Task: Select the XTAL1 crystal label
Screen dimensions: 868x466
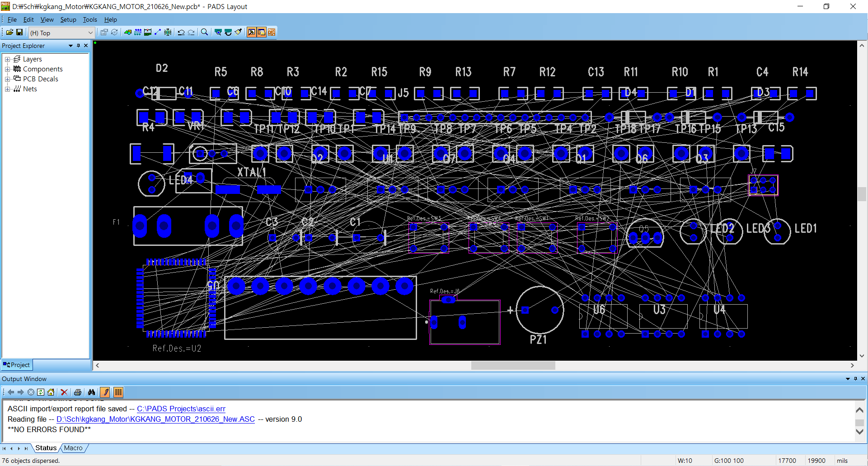Action: pos(252,172)
